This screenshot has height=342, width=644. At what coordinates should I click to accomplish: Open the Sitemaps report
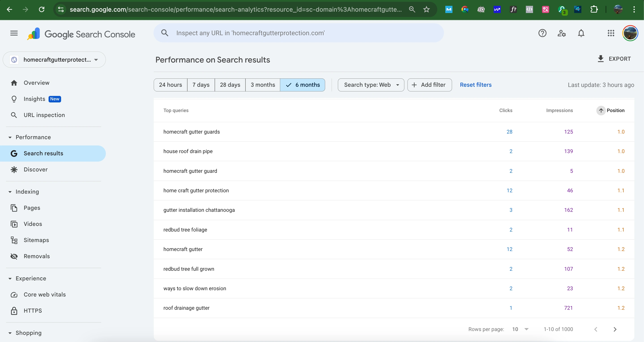pyautogui.click(x=36, y=240)
